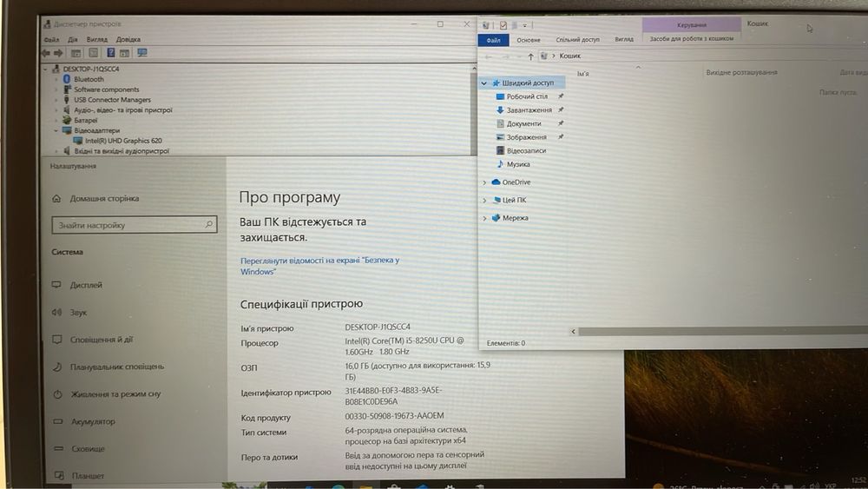Open Довідка menu in Device Manager
The height and width of the screenshot is (489, 868).
click(128, 40)
